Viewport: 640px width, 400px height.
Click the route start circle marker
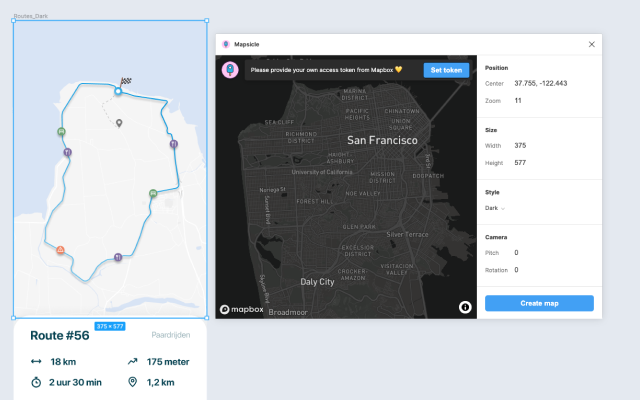click(x=118, y=91)
